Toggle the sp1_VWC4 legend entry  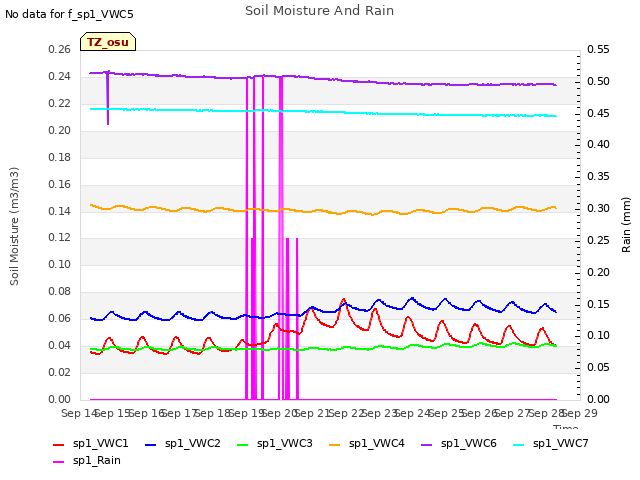point(367,444)
